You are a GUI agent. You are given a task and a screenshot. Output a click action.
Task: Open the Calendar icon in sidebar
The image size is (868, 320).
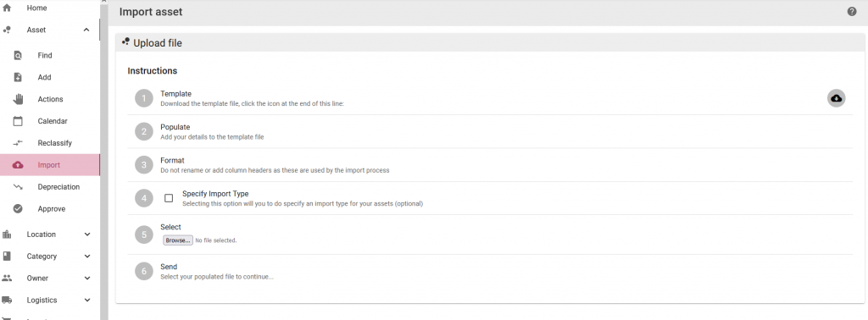point(18,121)
